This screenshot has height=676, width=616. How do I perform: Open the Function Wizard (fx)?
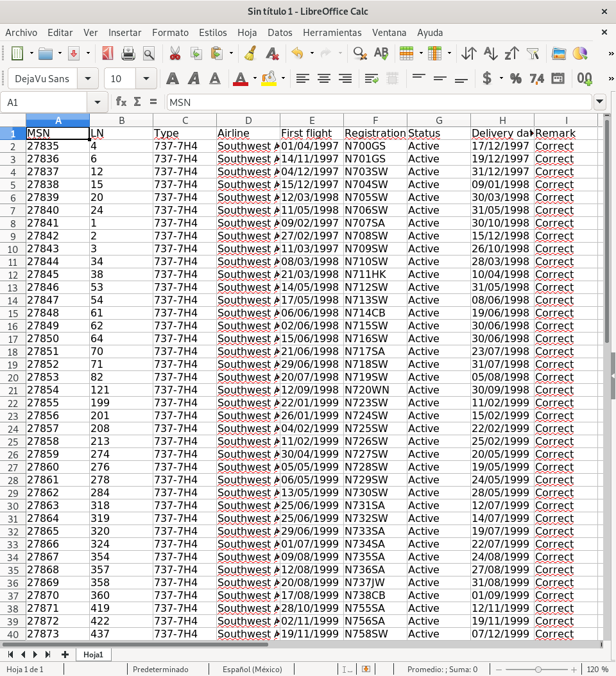(x=121, y=102)
